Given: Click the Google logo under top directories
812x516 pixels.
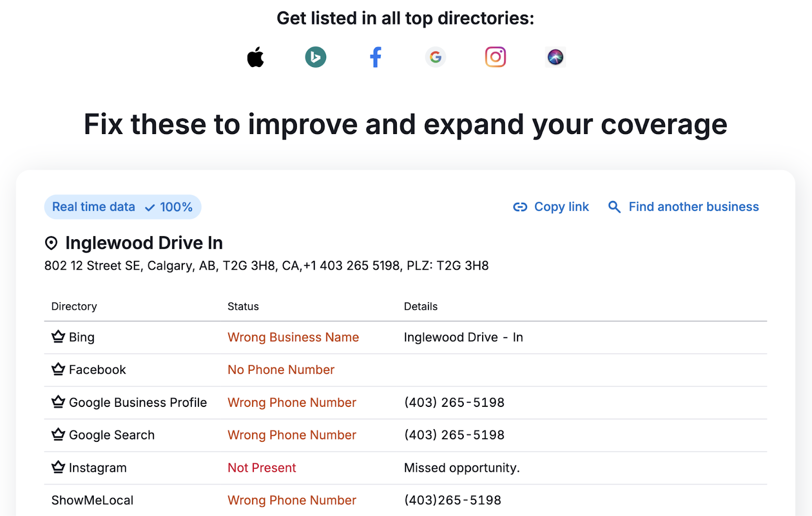Looking at the screenshot, I should coord(435,57).
